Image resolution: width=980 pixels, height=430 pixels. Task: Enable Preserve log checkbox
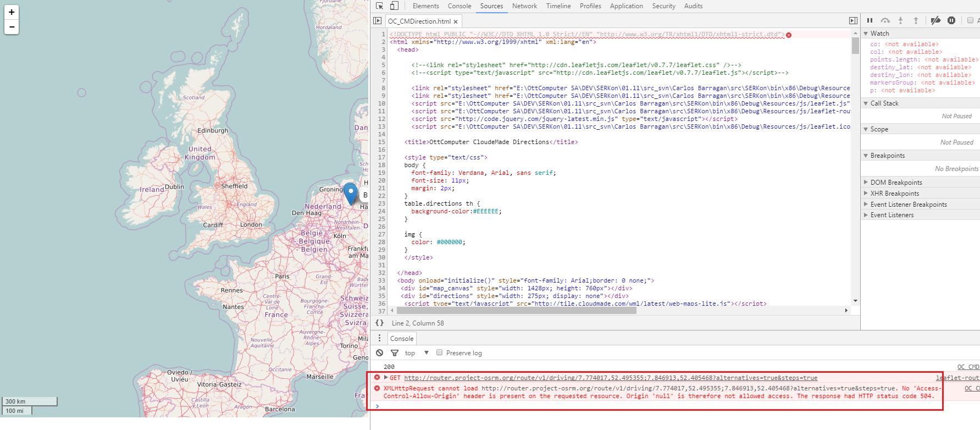tap(439, 352)
